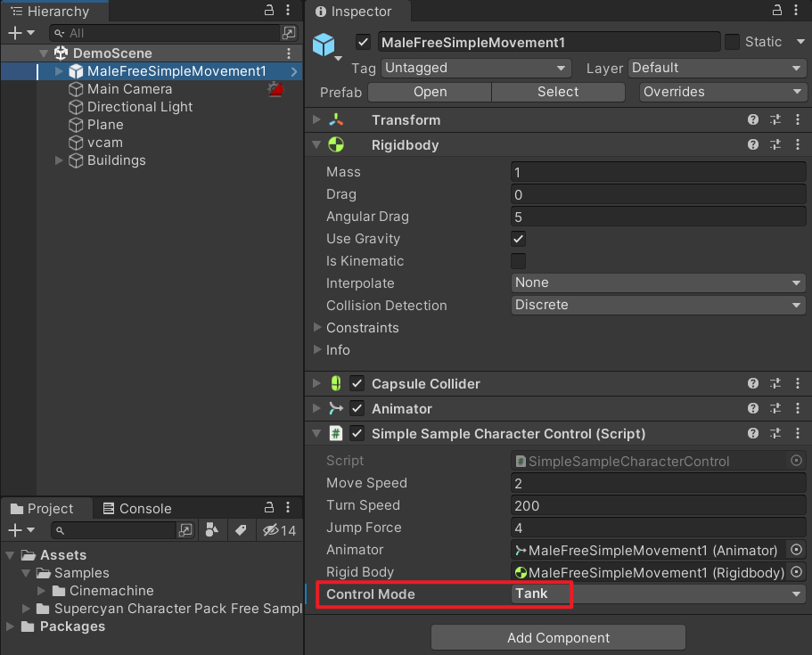Open Interpolate dropdown set to None

(x=658, y=282)
